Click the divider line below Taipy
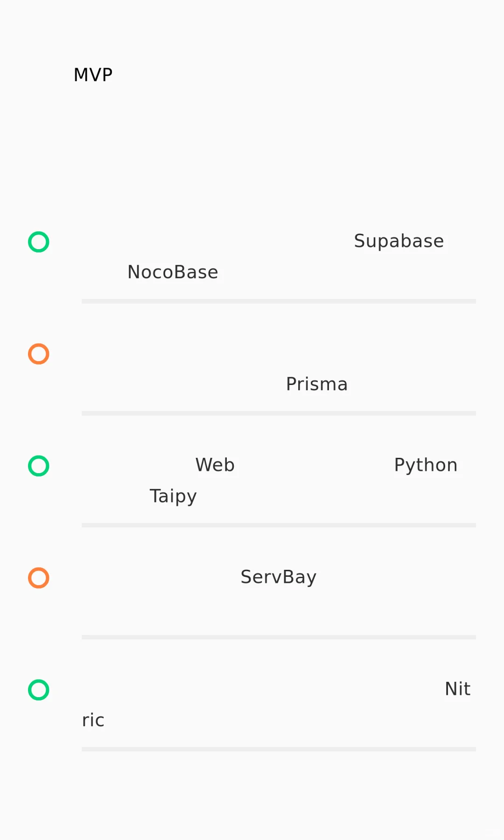Screen dimensions: 504x840 pyautogui.click(x=279, y=525)
